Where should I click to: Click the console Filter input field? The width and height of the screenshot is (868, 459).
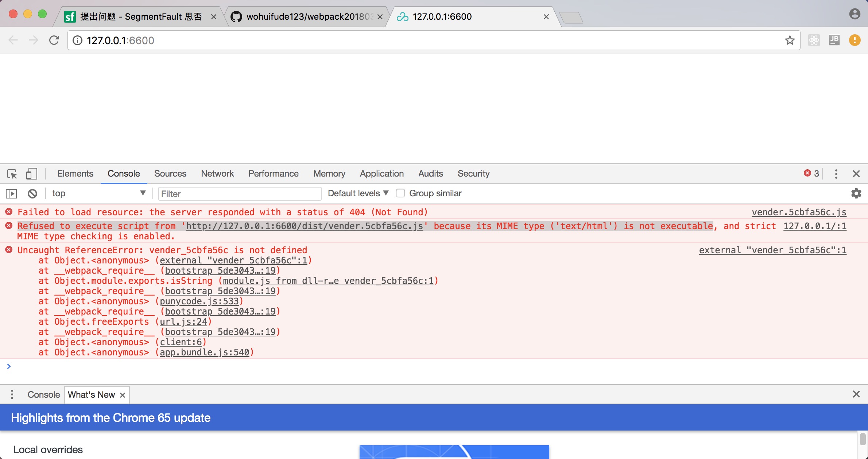tap(240, 194)
